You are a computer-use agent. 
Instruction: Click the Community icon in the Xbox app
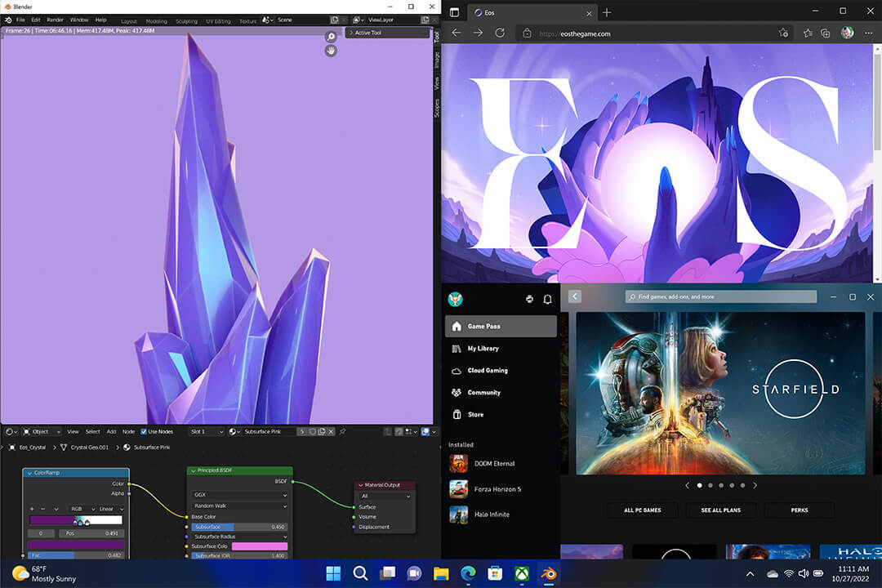(x=483, y=392)
